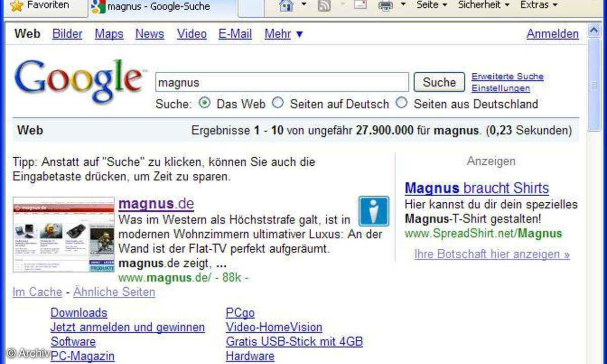Click Ihre Botschaft hier anzeigen link
Viewport: 607px width, 364px height.
(492, 254)
